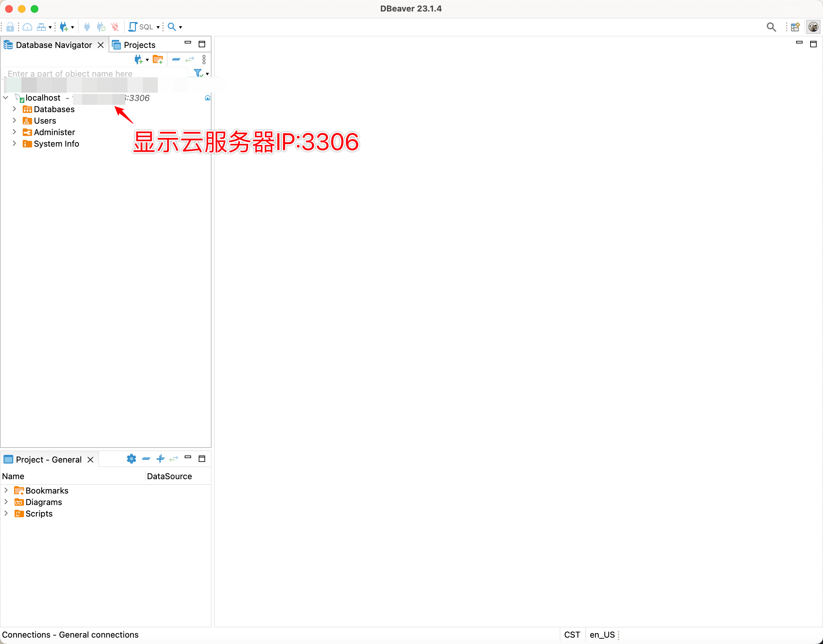Screen dimensions: 823x644
Task: Open the Navigator view menu (three dots)
Action: coord(204,59)
